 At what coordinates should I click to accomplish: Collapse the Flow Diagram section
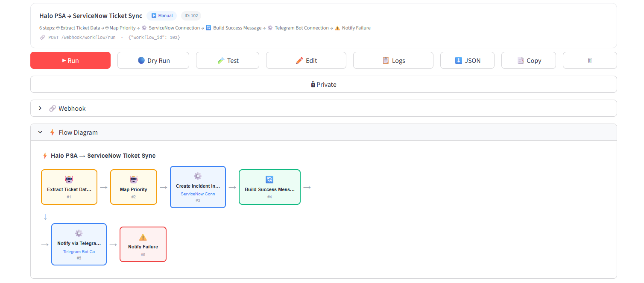[x=324, y=132]
